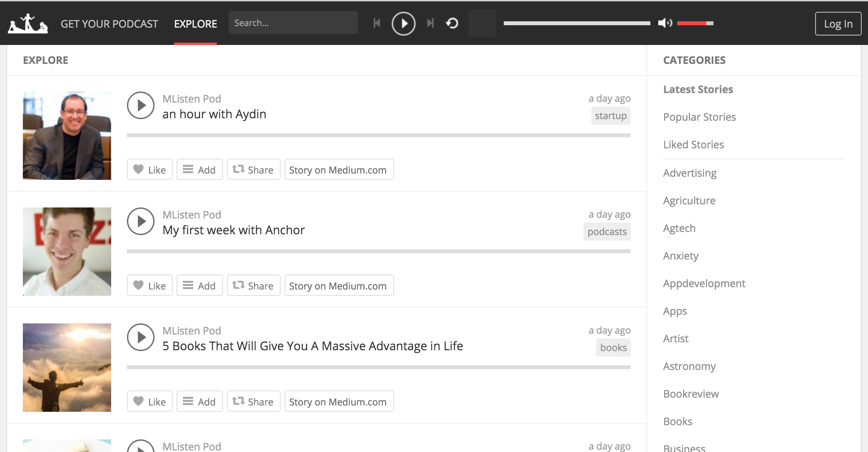Click the repeat/replay icon in player
The width and height of the screenshot is (868, 452).
pyautogui.click(x=452, y=23)
